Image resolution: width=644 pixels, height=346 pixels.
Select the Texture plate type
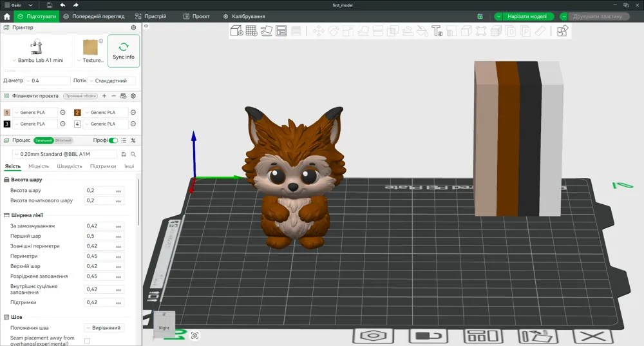click(x=90, y=51)
